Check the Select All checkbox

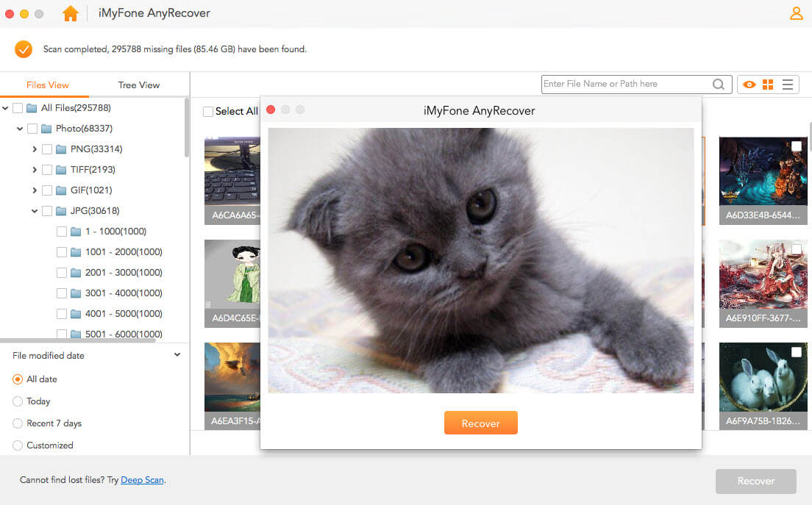208,112
